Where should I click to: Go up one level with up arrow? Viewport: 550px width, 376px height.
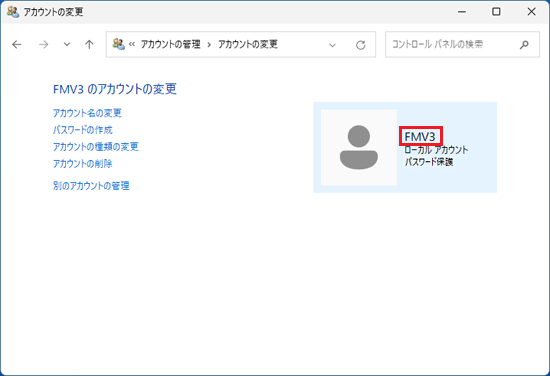pyautogui.click(x=89, y=45)
